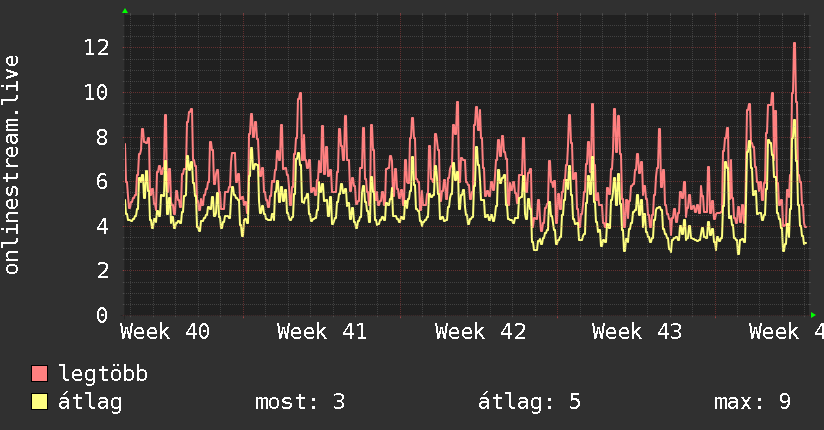Click the y-axis value 12

pyautogui.click(x=97, y=48)
